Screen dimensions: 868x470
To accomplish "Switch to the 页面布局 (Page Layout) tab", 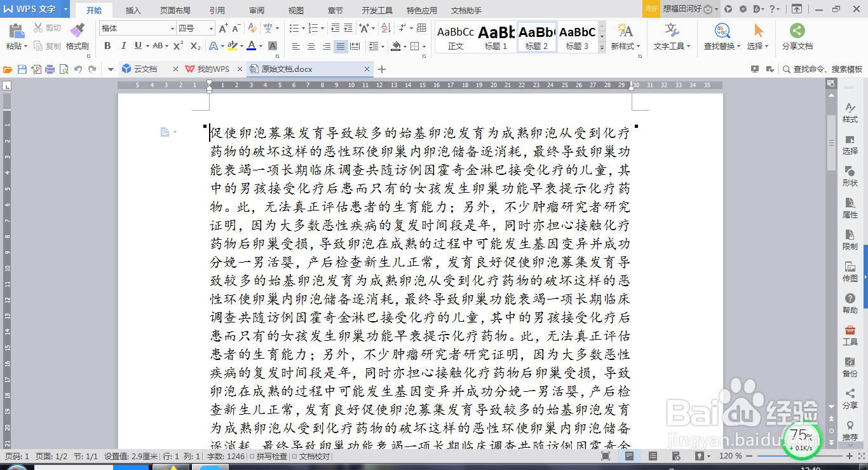I will (175, 10).
